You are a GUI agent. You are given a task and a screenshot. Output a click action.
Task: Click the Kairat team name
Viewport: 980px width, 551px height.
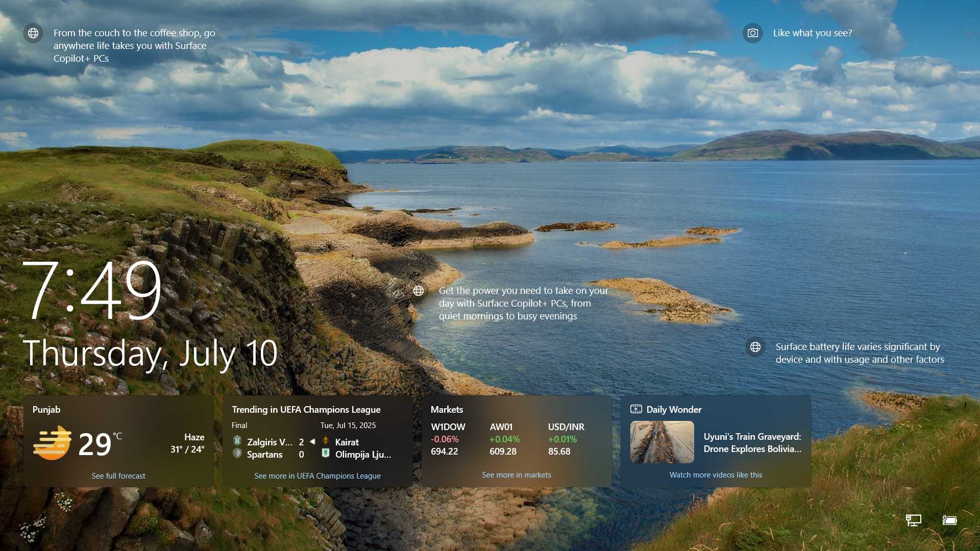tap(347, 442)
